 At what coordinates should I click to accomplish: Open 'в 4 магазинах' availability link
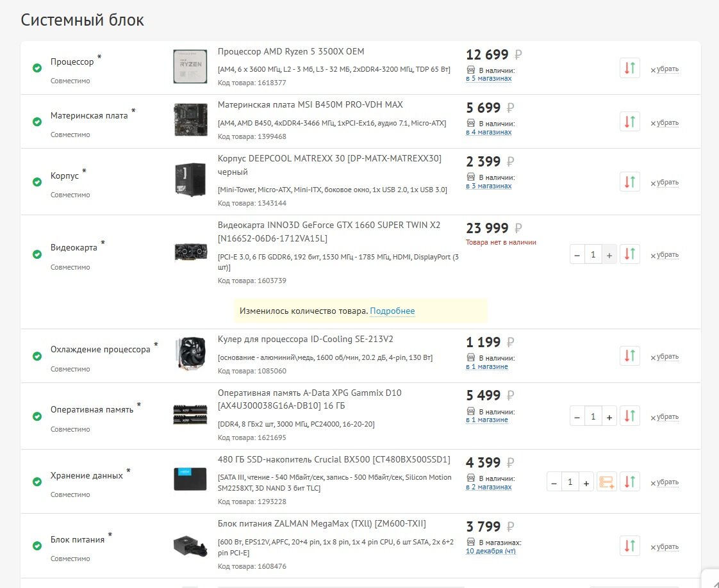tap(488, 132)
